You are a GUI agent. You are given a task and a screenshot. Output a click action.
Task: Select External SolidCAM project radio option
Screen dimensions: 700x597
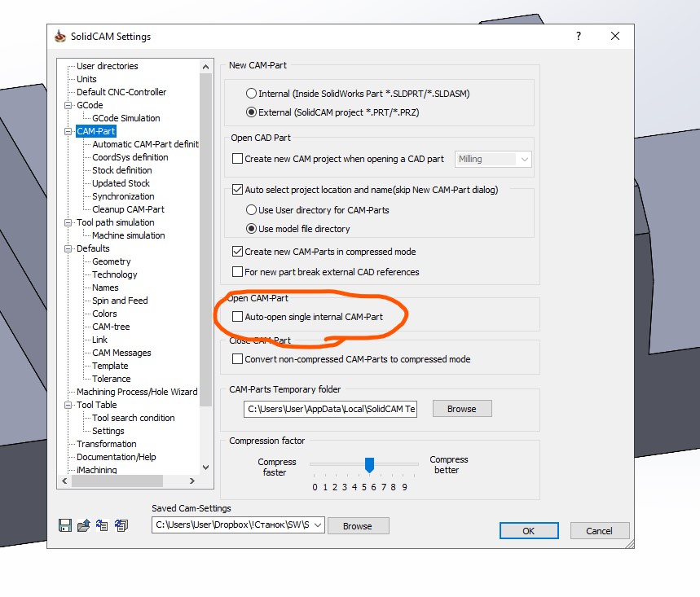[251, 112]
